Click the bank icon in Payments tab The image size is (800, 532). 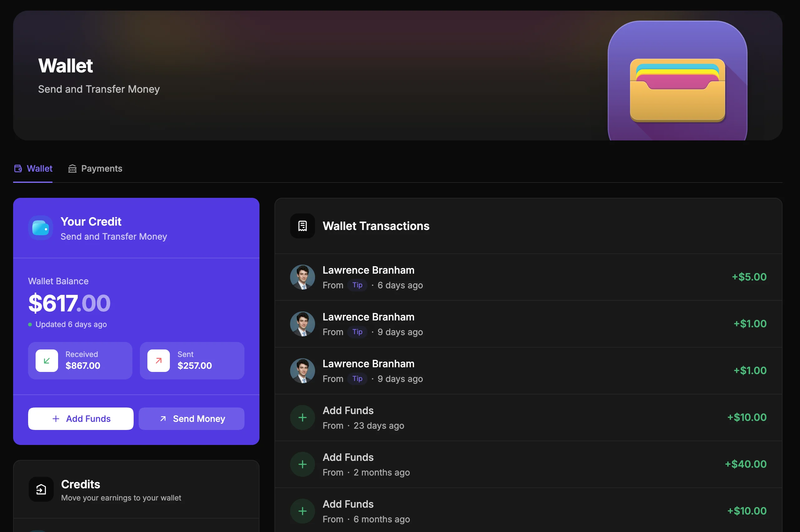coord(72,168)
